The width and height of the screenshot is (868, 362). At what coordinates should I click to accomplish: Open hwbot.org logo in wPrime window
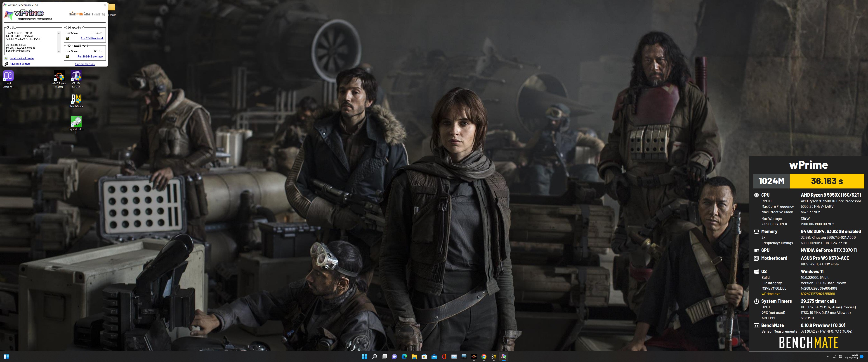click(x=87, y=14)
